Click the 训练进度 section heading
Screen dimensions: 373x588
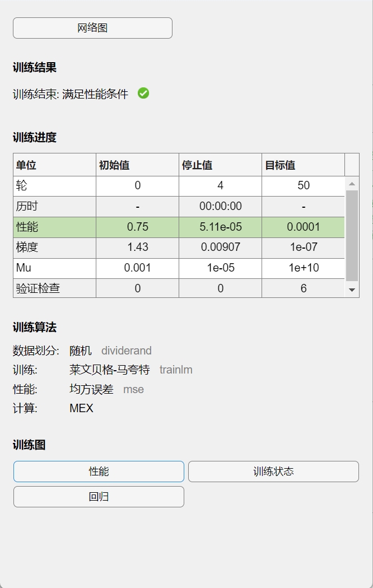35,137
